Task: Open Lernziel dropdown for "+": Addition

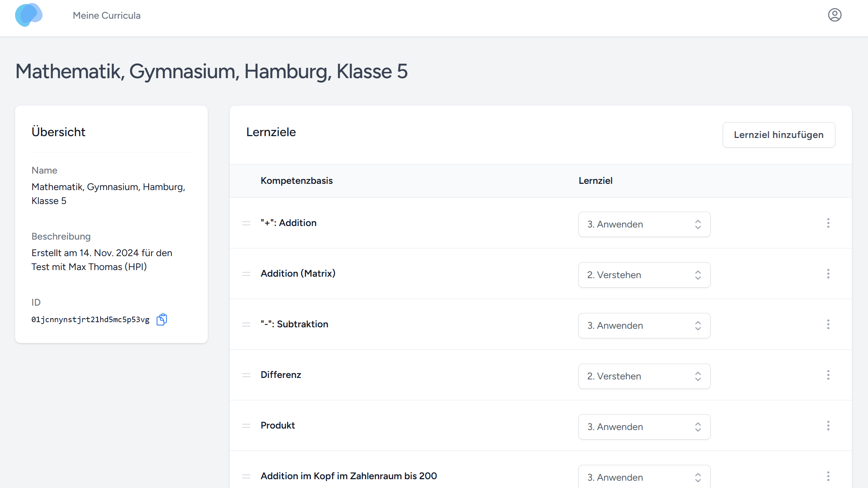Action: pos(644,224)
